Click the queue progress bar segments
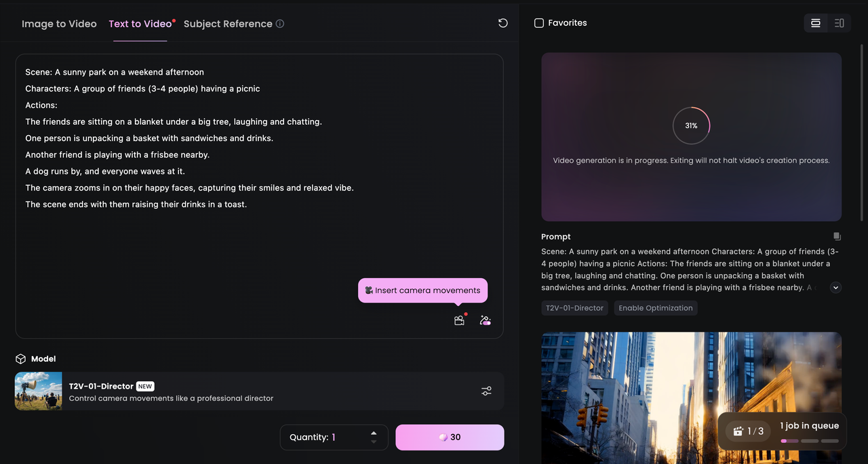The image size is (868, 464). 809,440
